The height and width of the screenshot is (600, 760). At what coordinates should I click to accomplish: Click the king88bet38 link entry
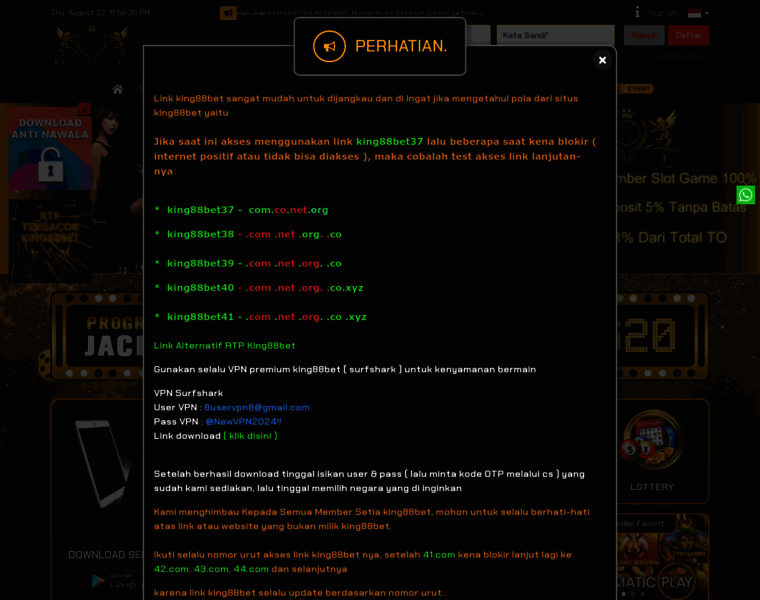(254, 234)
